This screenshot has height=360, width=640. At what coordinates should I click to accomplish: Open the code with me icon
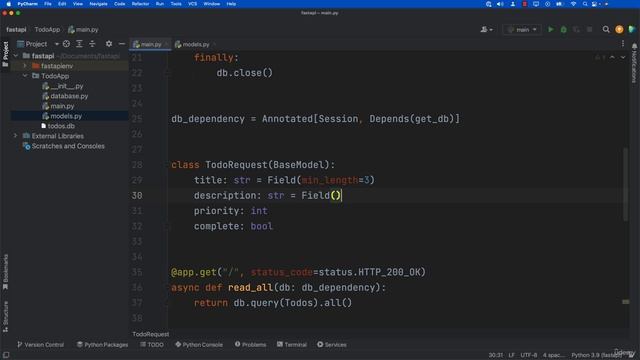click(x=632, y=29)
